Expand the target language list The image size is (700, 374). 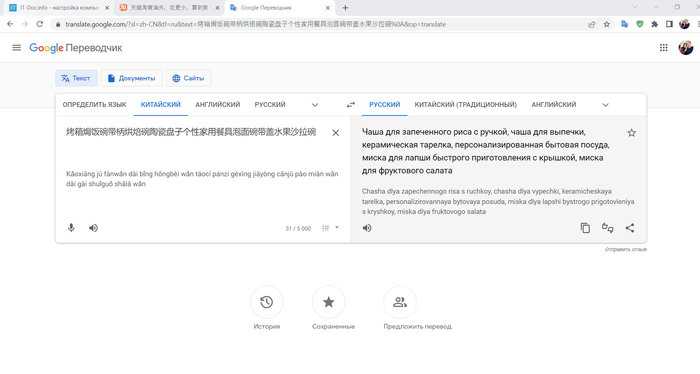pyautogui.click(x=605, y=105)
